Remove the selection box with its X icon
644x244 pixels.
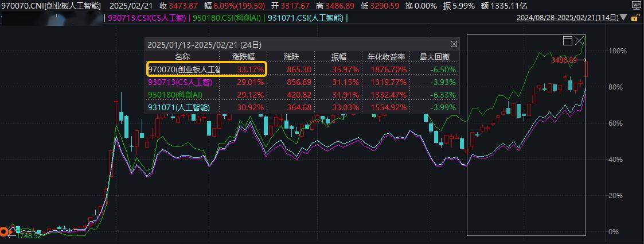point(580,40)
